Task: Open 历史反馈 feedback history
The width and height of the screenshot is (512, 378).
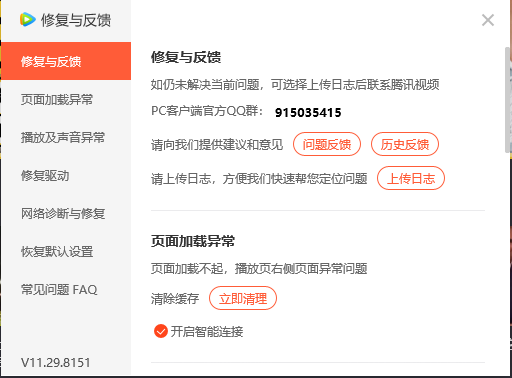Action: [x=405, y=144]
